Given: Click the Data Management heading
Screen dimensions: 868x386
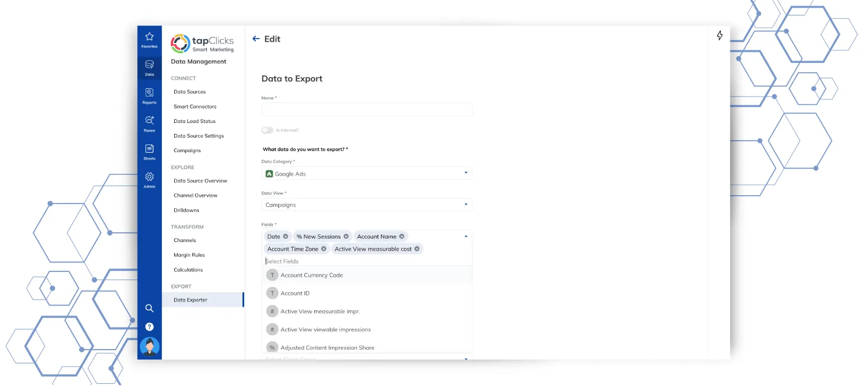Looking at the screenshot, I should tap(198, 62).
